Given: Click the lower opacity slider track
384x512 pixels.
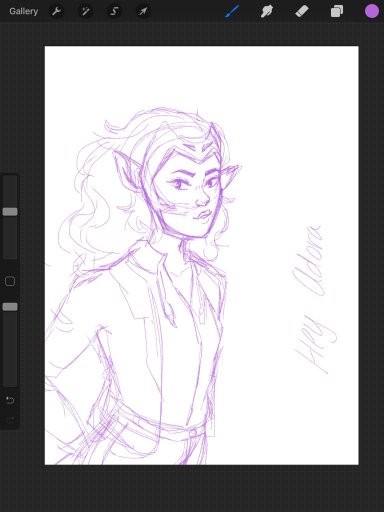Looking at the screenshot, I should [10, 348].
